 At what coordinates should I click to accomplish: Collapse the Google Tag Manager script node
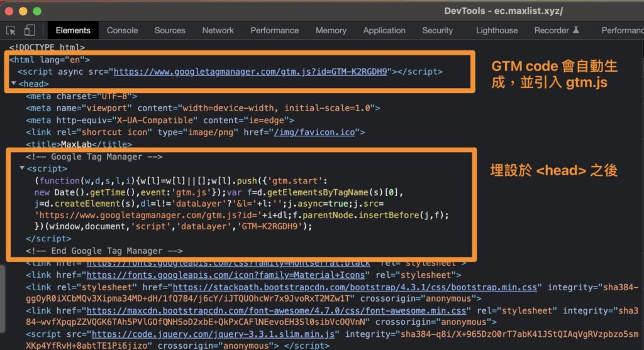click(22, 168)
